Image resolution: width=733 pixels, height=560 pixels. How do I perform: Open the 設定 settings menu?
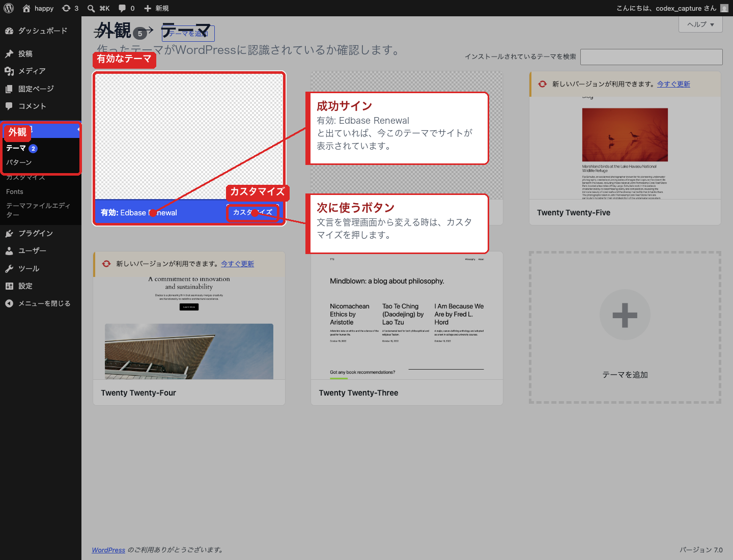[41, 286]
